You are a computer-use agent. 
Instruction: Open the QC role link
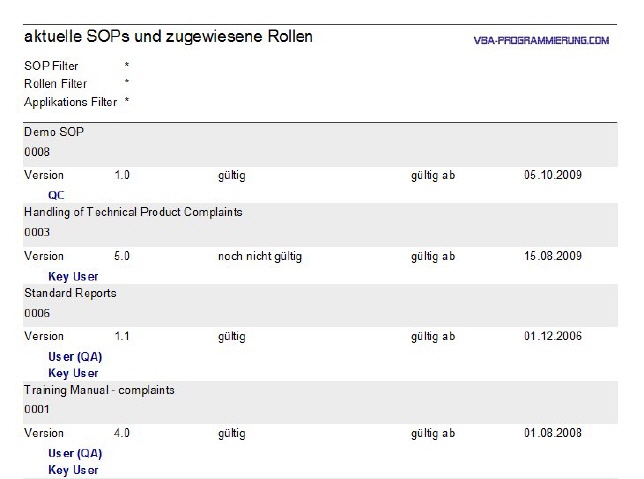click(x=56, y=195)
